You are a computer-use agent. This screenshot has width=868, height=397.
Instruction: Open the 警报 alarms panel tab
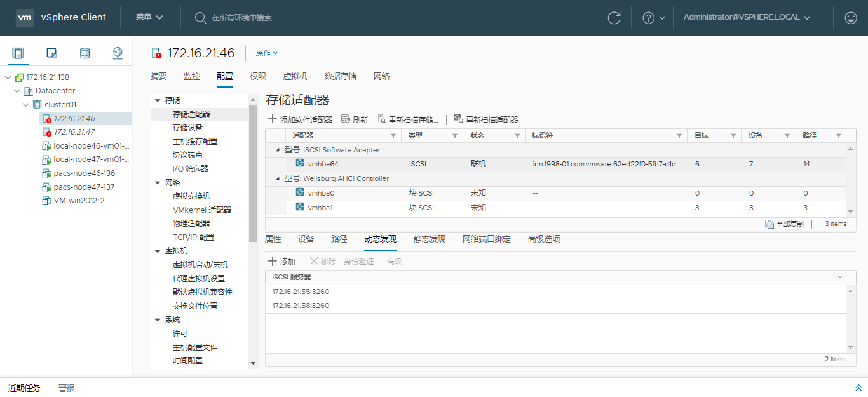coord(67,388)
